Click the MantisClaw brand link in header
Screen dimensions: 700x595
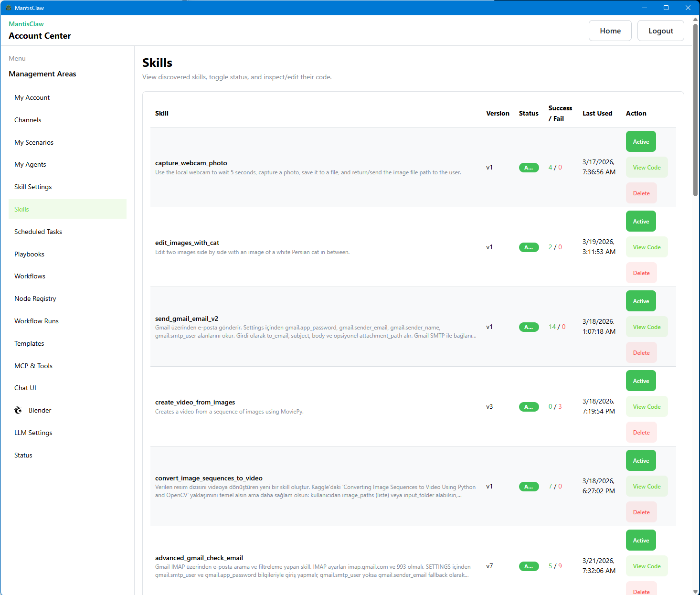pyautogui.click(x=26, y=24)
